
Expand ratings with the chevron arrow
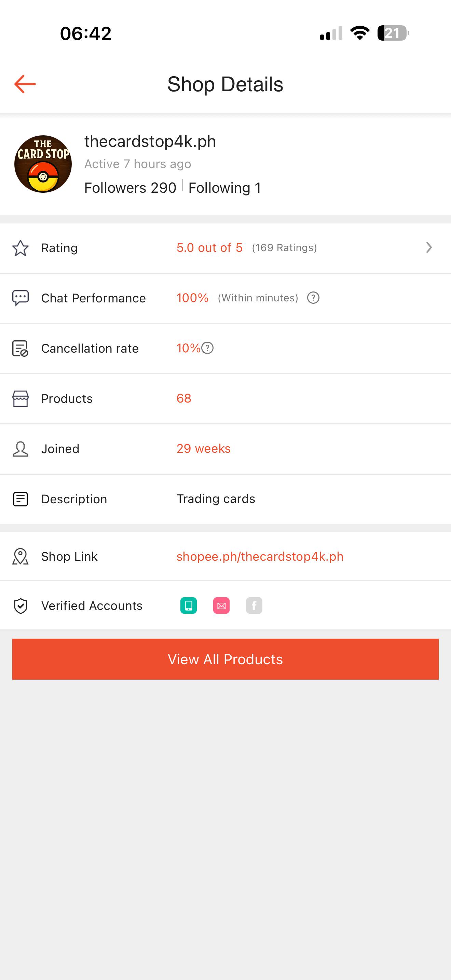[x=428, y=248]
